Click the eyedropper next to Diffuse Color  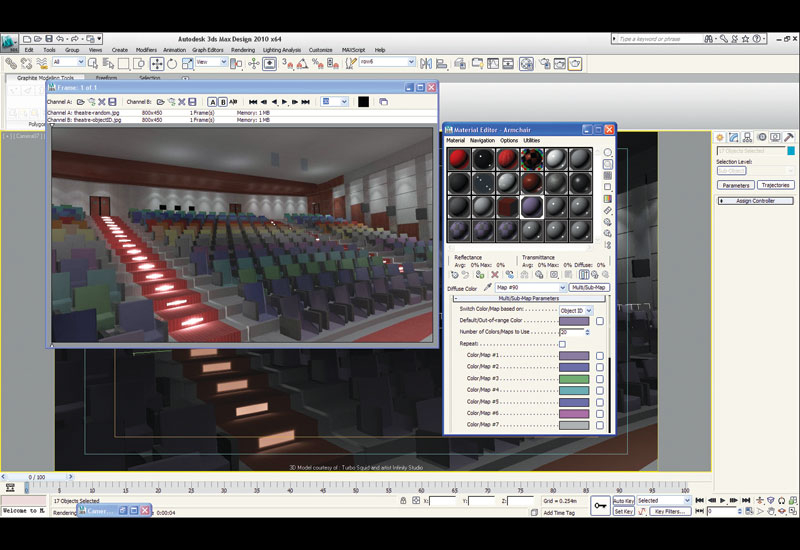pos(487,288)
